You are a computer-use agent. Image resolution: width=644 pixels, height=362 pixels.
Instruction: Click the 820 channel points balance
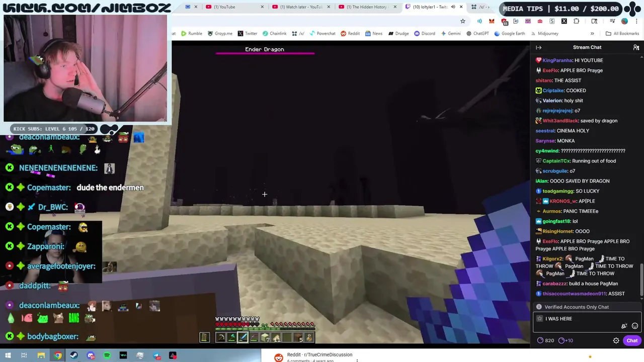coord(545,340)
